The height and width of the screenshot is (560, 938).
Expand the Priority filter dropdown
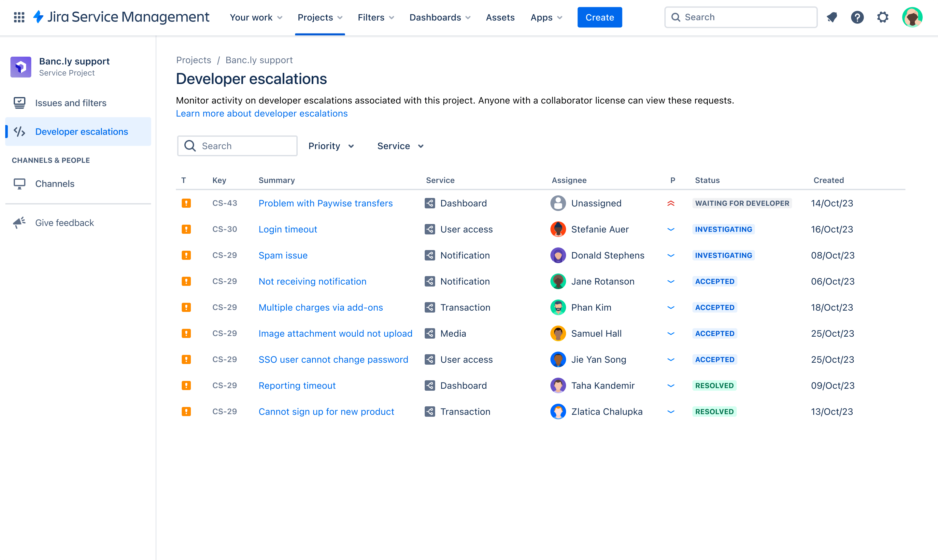click(x=331, y=145)
